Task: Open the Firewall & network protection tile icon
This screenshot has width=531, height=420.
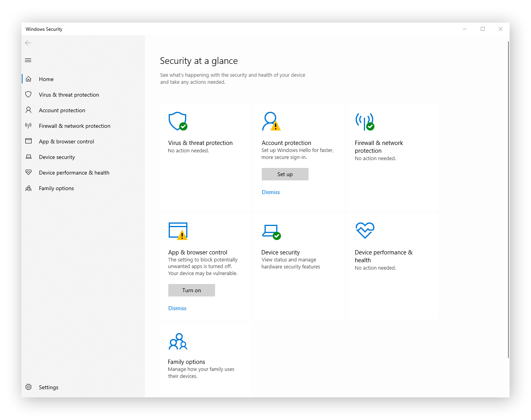Action: 365,122
